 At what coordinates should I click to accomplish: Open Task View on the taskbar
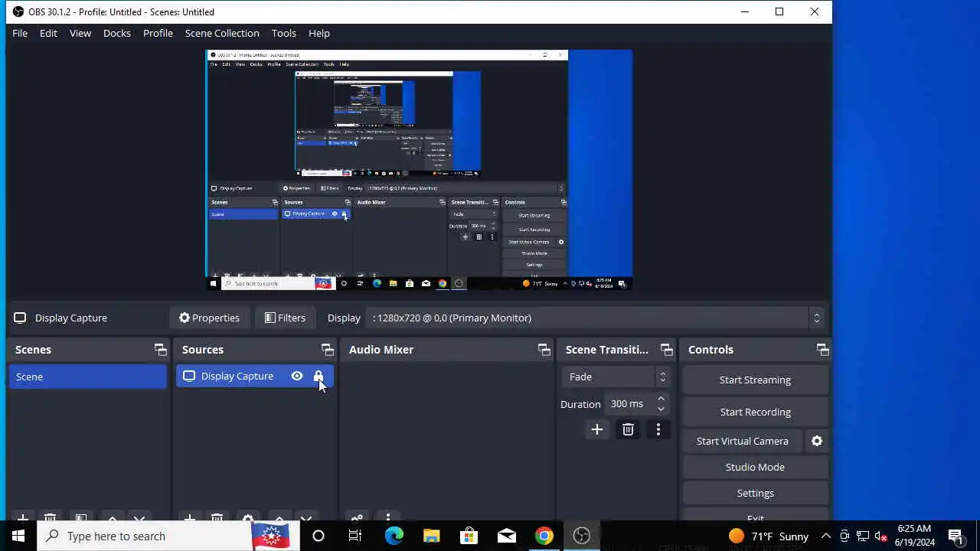point(355,536)
